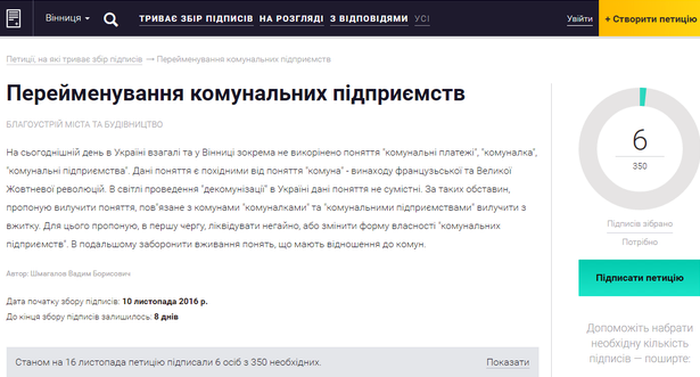Click the Потрібно label under the ring

click(640, 242)
